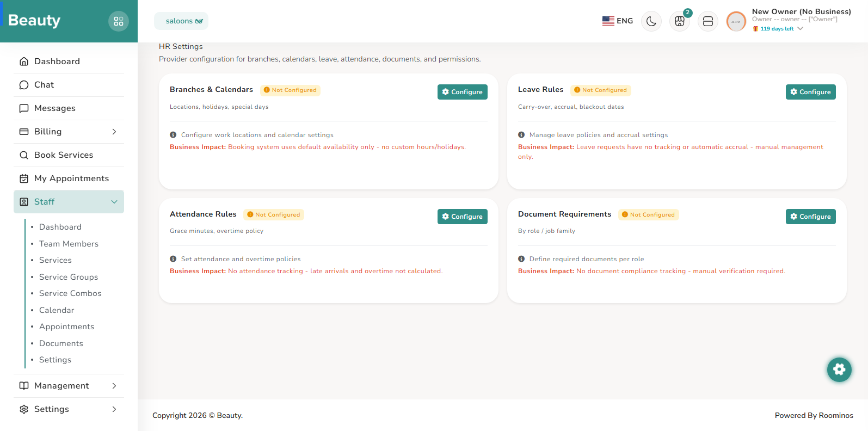Click Not Configured badge on Branches & Calendars
The width and height of the screenshot is (868, 431).
[290, 90]
